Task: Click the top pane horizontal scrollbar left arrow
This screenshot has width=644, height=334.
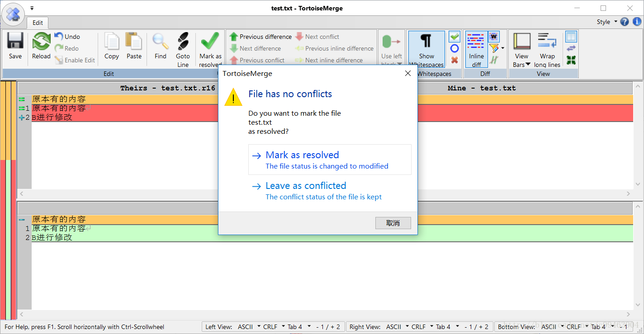Action: [x=21, y=193]
